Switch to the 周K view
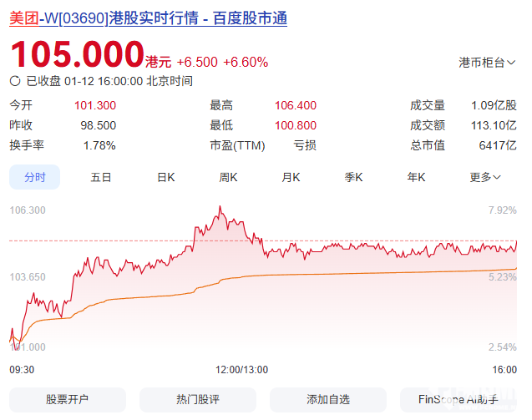The width and height of the screenshot is (532, 420). pos(228,177)
